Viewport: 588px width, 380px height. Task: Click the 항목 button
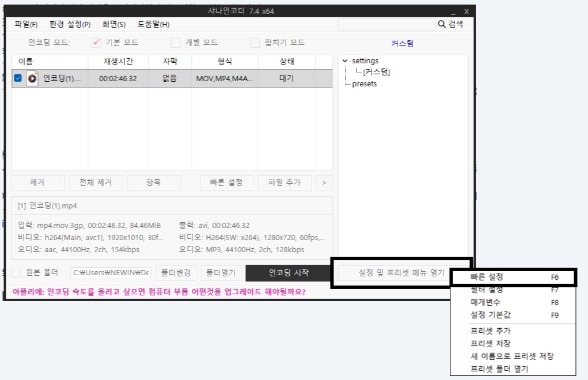click(154, 183)
